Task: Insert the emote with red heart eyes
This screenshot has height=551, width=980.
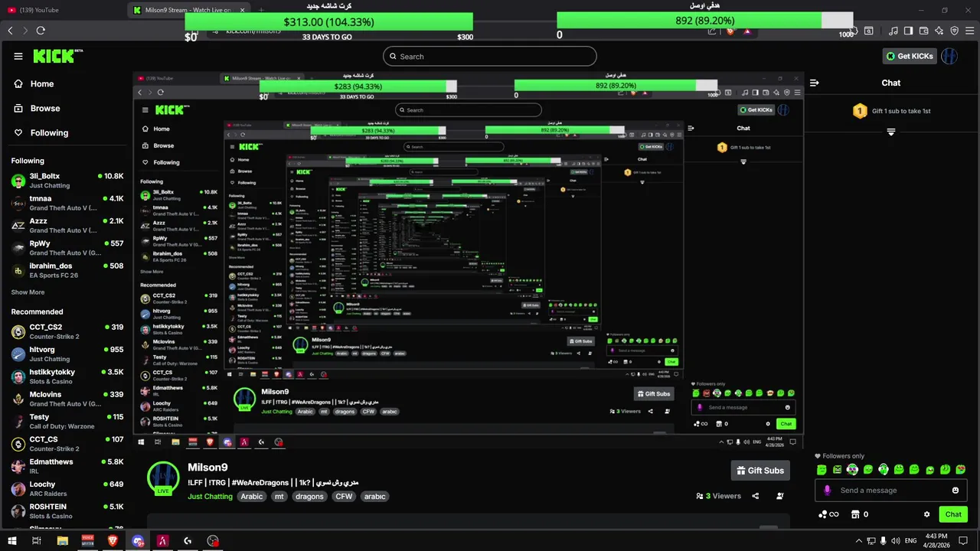Action: [961, 470]
